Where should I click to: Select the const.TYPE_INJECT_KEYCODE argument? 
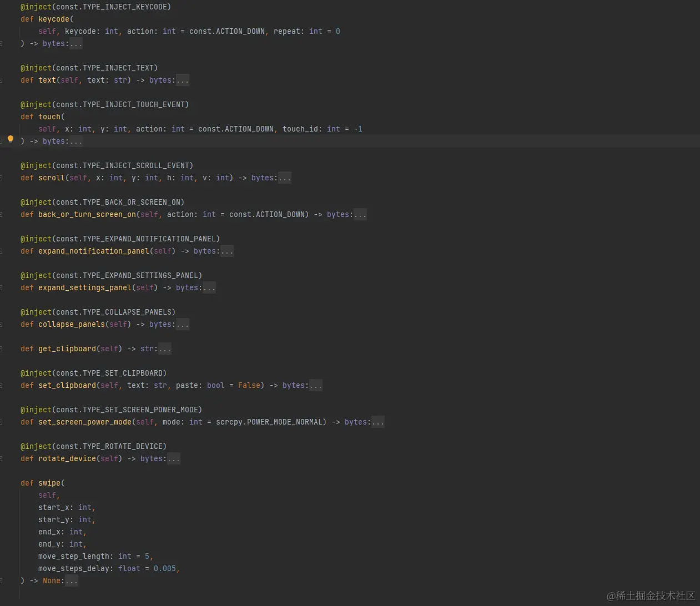[112, 7]
